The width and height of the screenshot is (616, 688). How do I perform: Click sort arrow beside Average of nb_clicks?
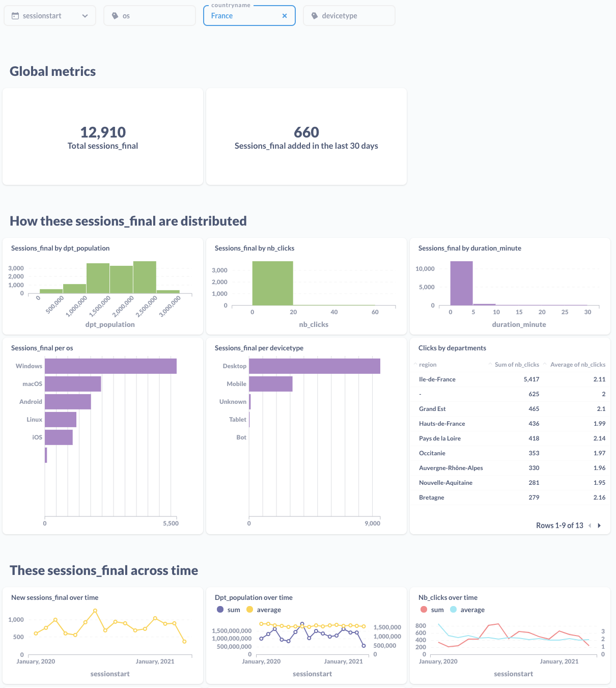[x=545, y=365]
